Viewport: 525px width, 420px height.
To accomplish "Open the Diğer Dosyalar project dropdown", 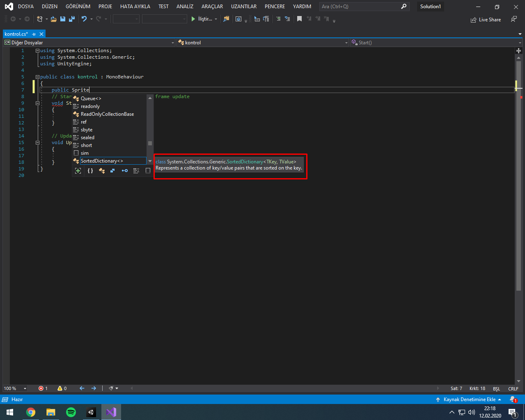I will click(89, 43).
